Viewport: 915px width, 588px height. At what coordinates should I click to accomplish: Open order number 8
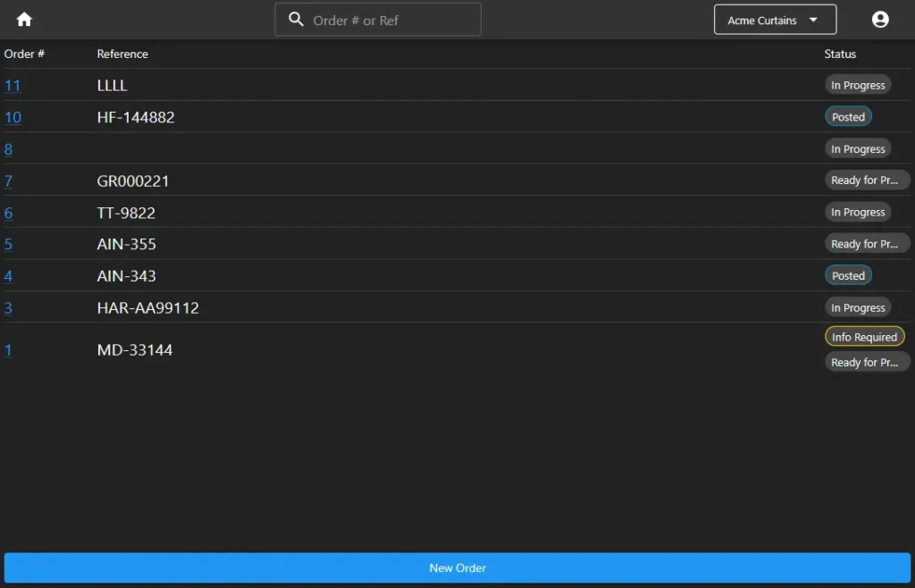[8, 149]
